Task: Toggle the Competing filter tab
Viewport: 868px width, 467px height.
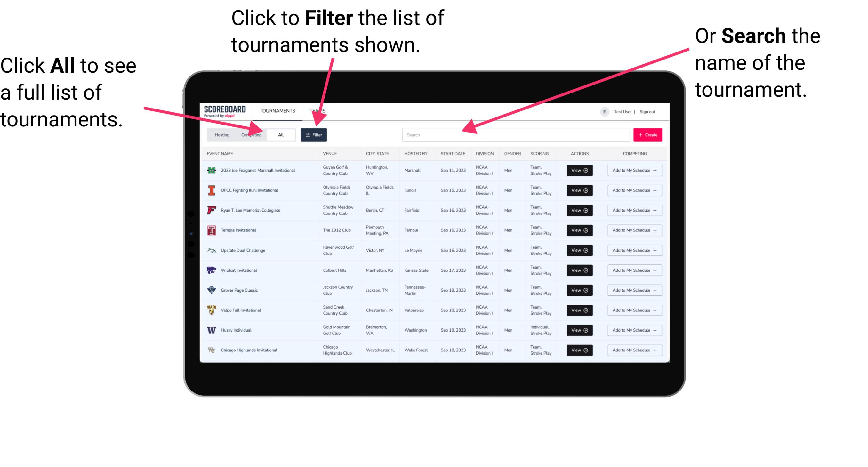Action: click(x=250, y=134)
